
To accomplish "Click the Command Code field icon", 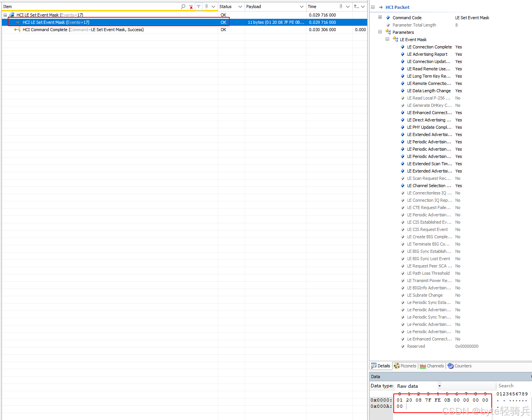I will (x=388, y=18).
